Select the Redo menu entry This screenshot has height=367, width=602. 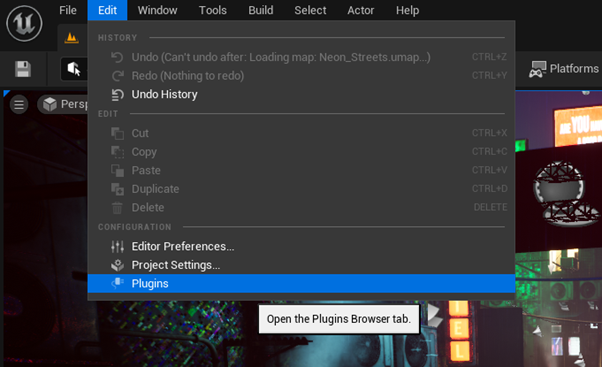(301, 76)
